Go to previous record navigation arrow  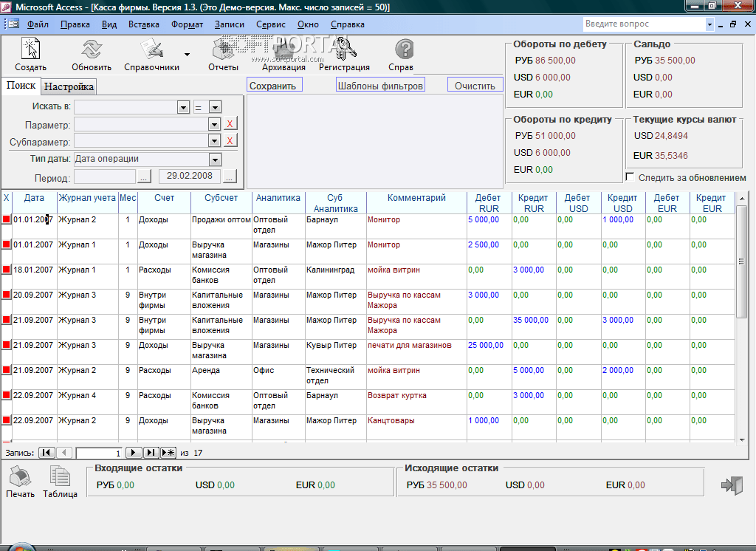(64, 453)
